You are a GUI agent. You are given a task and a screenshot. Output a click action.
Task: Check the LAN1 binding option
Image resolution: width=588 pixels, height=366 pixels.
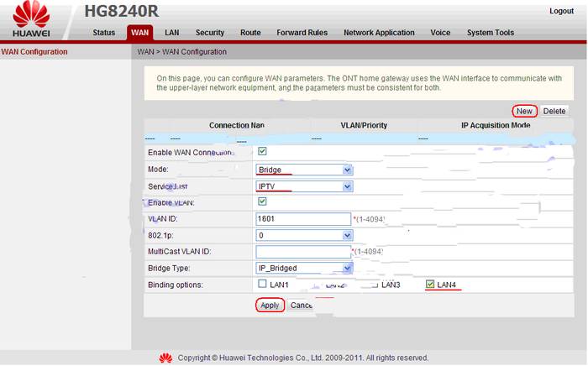tap(262, 284)
